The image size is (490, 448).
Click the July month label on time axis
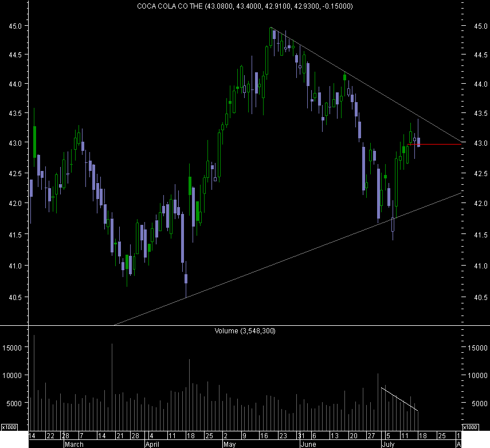point(389,444)
